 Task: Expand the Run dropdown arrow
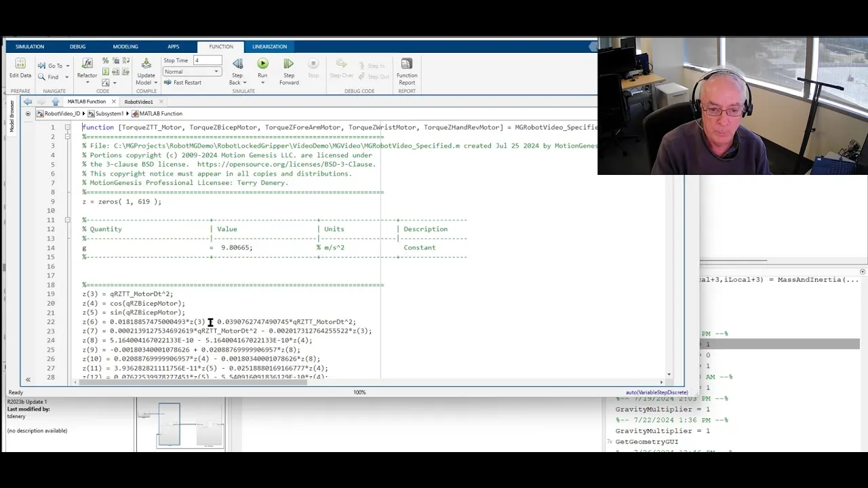[262, 83]
